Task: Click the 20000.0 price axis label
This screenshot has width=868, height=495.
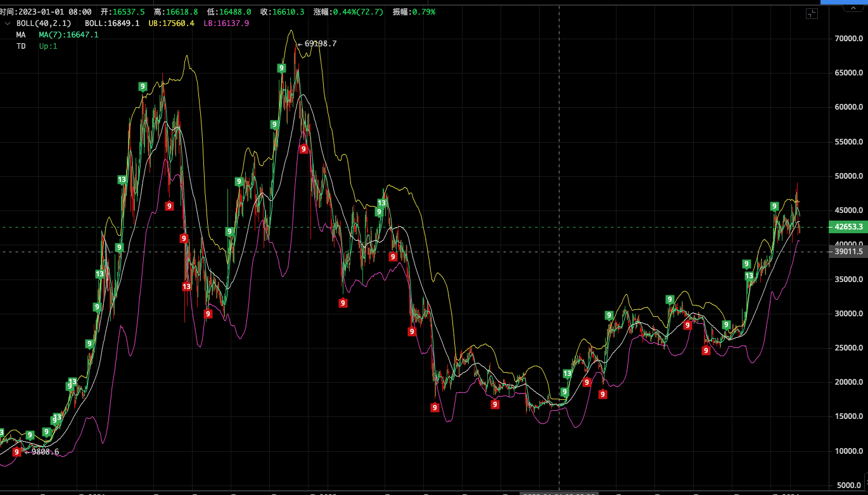Action: pyautogui.click(x=848, y=382)
